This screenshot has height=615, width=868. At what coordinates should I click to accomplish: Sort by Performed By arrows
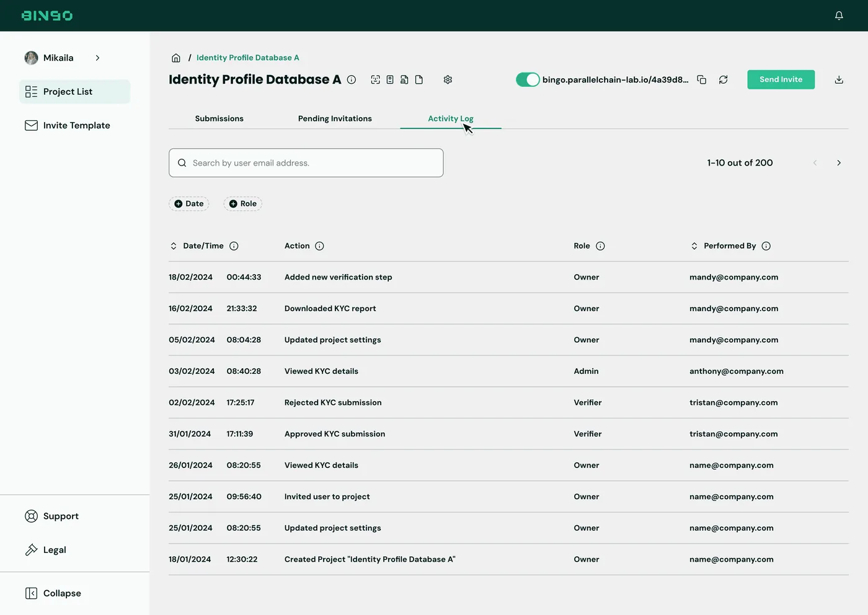coord(694,246)
